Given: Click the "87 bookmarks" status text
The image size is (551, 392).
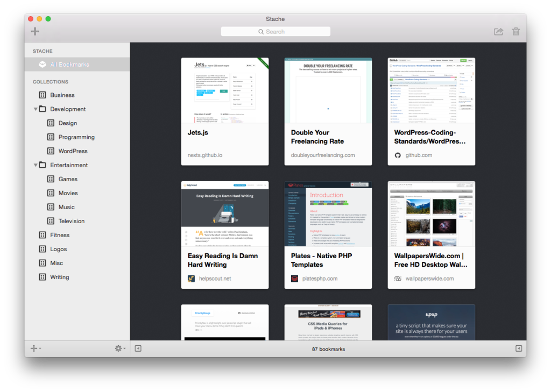Looking at the screenshot, I should click(329, 349).
